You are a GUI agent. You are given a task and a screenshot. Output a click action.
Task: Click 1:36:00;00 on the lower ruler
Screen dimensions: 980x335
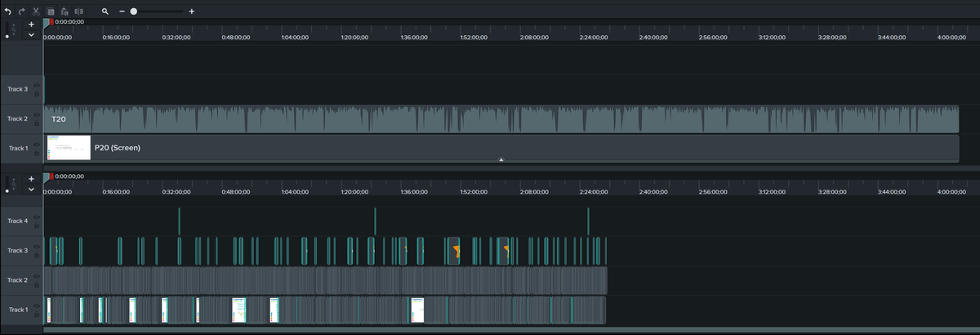pyautogui.click(x=414, y=191)
